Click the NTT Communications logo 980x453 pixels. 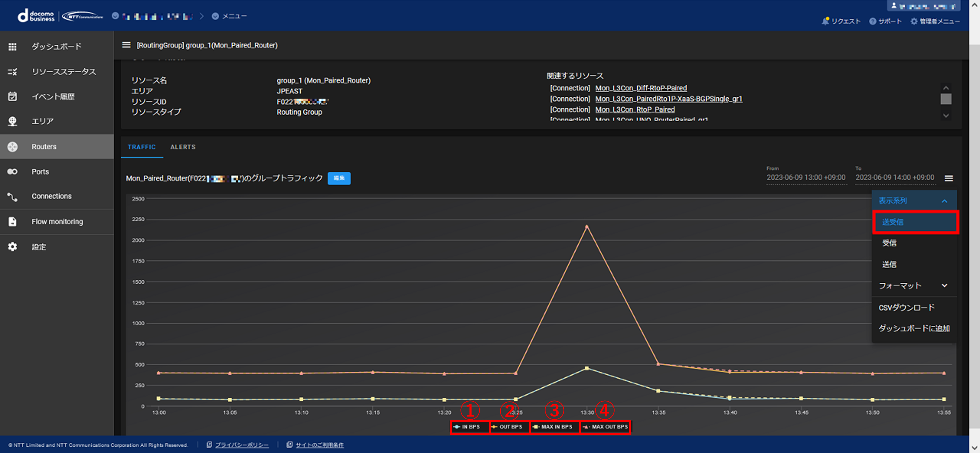83,16
